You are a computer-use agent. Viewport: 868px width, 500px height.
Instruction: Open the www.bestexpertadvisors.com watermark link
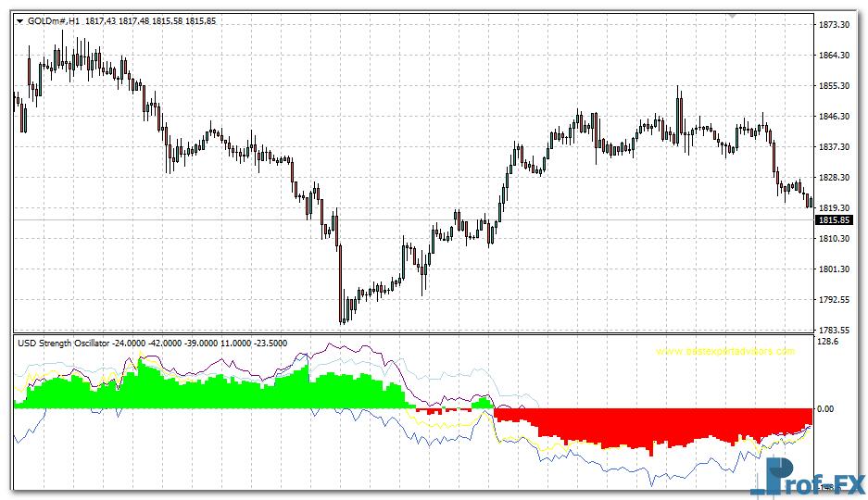point(725,352)
